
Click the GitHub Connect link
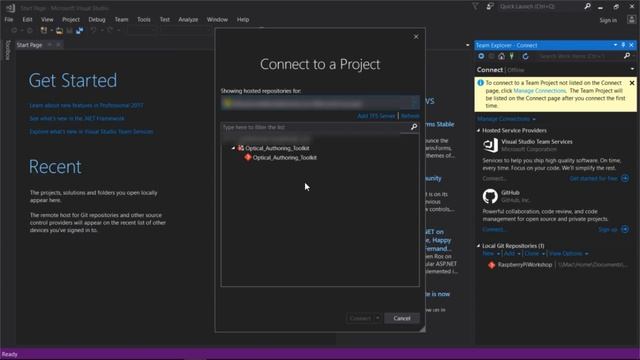pyautogui.click(x=494, y=229)
